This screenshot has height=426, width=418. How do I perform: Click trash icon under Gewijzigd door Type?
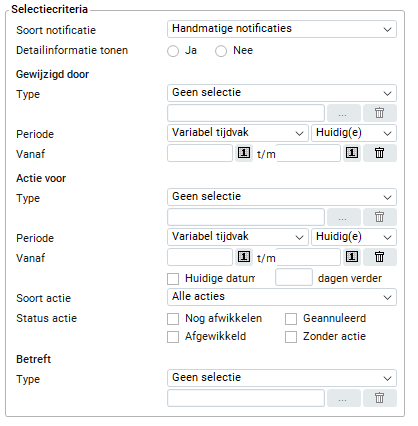coord(380,113)
